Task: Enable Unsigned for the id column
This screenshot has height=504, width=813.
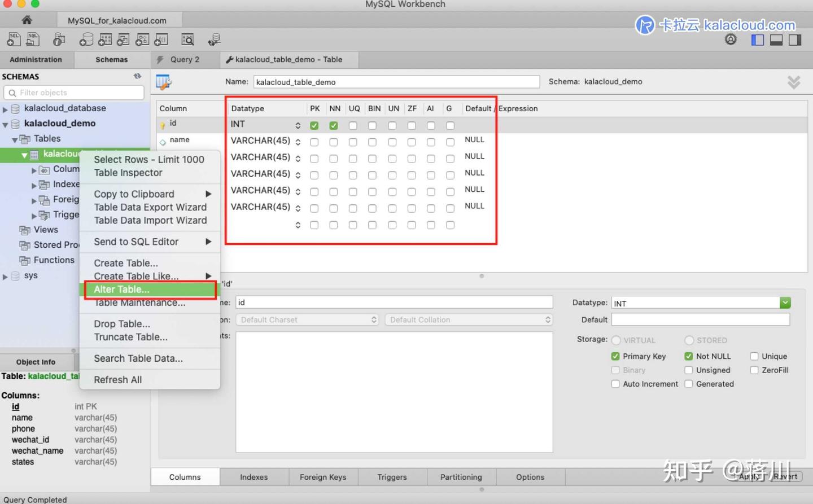Action: pos(689,370)
